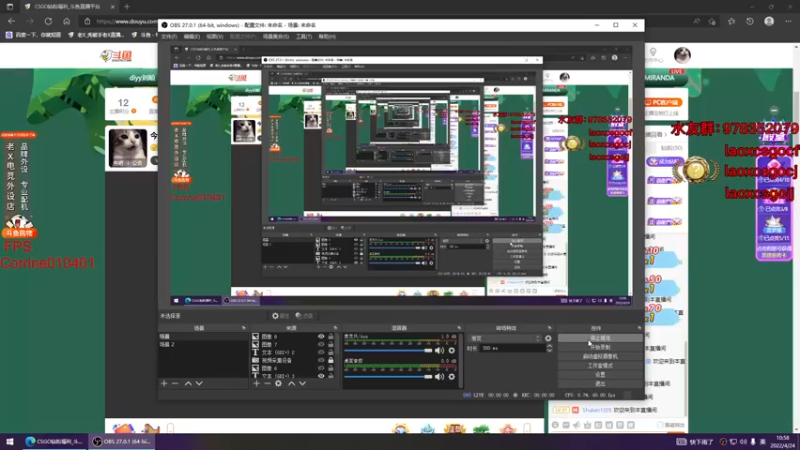Open the 编辑(E) menu in OBS
Screen dimensions: 800x450
191,37
